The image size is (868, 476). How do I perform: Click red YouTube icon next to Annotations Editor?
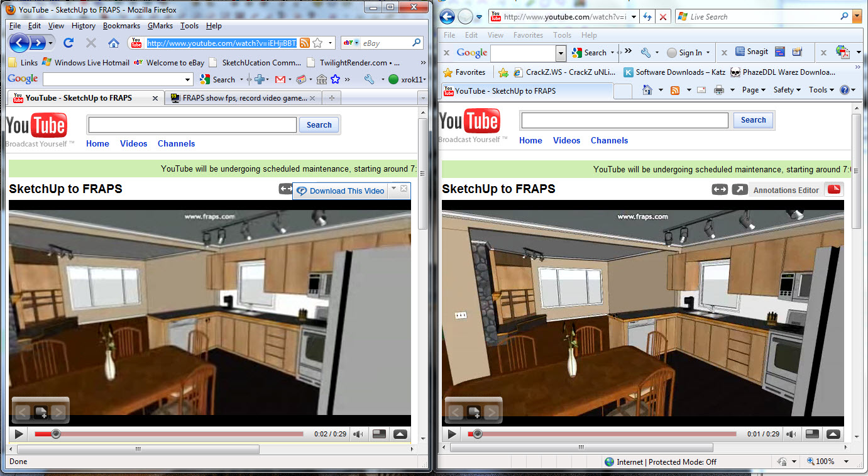[x=834, y=189]
